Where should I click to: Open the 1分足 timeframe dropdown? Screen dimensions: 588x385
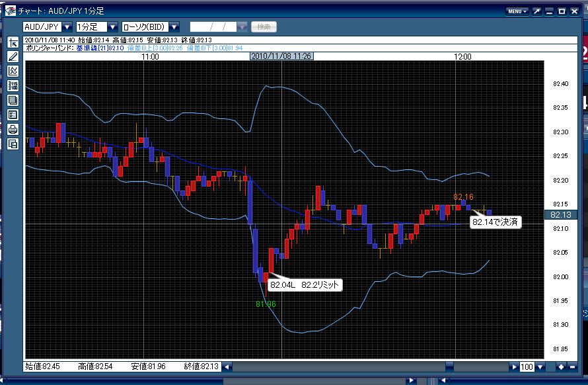coord(112,26)
